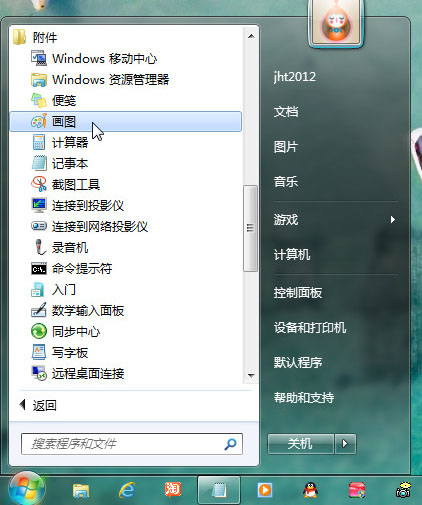This screenshot has width=422, height=505.
Task: Open 控制面板 control panel
Action: click(x=298, y=293)
